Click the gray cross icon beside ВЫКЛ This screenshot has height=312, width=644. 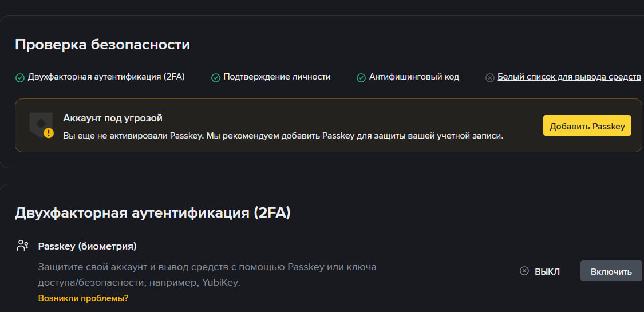[x=524, y=271]
